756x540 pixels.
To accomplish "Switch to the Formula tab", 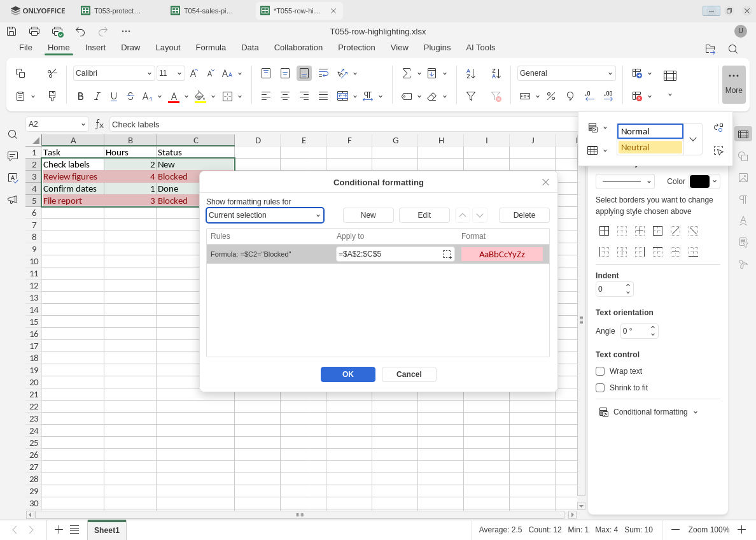I will (x=211, y=48).
